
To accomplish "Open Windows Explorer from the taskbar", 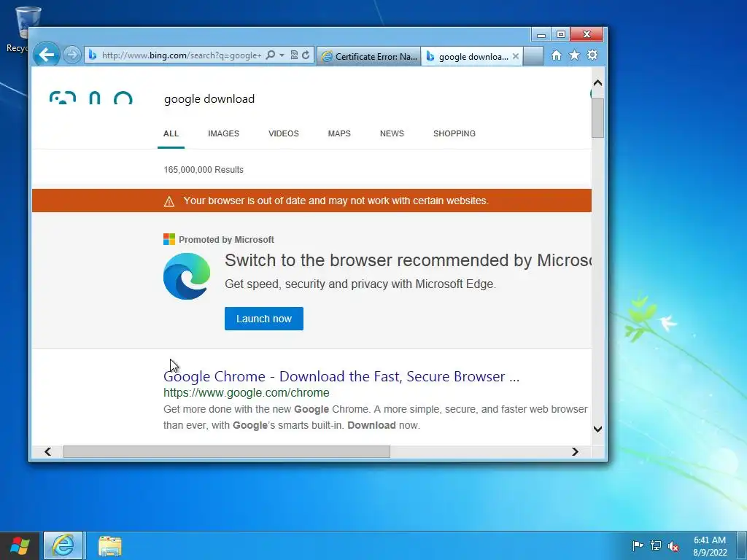I will click(110, 545).
